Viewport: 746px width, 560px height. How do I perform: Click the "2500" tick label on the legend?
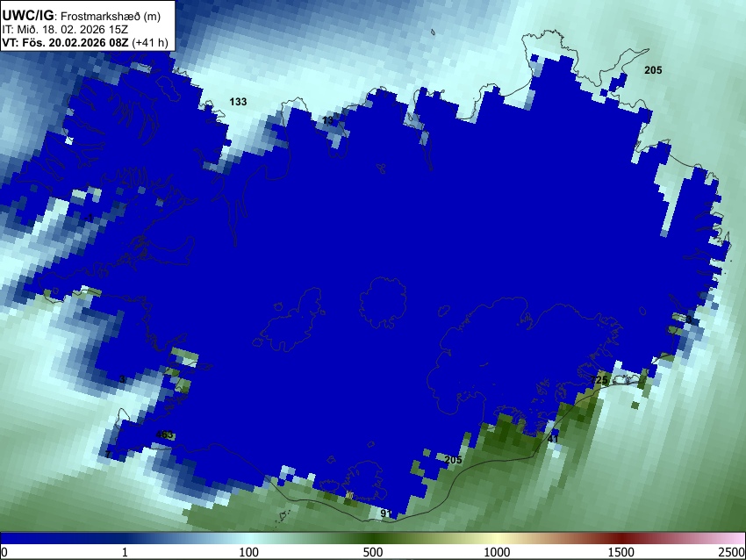click(x=732, y=552)
